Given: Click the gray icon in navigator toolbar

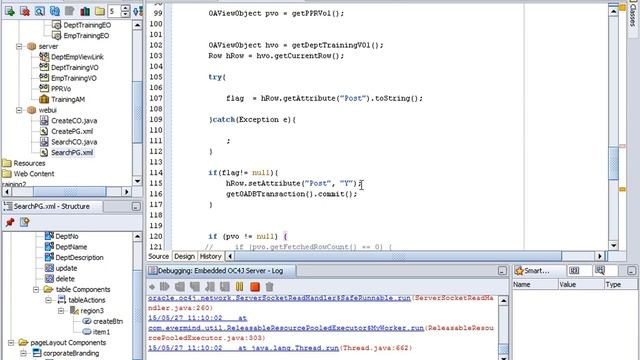Looking at the screenshot, I should pos(70,11).
